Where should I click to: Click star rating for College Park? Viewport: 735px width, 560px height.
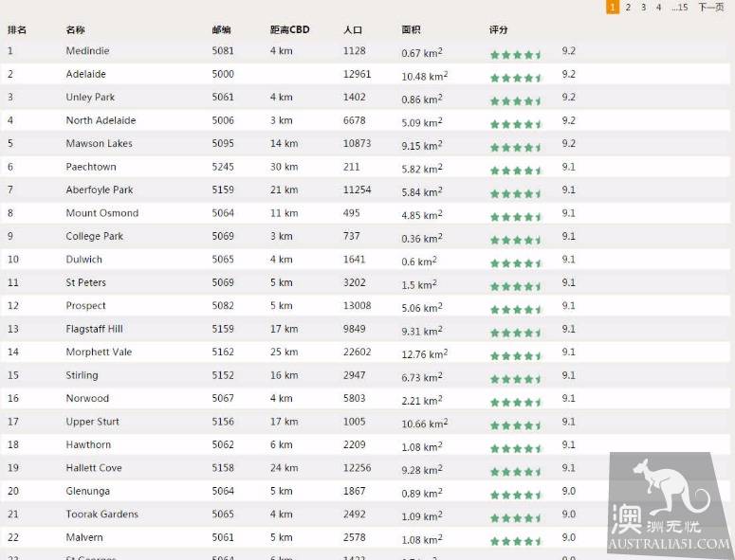[x=516, y=240]
